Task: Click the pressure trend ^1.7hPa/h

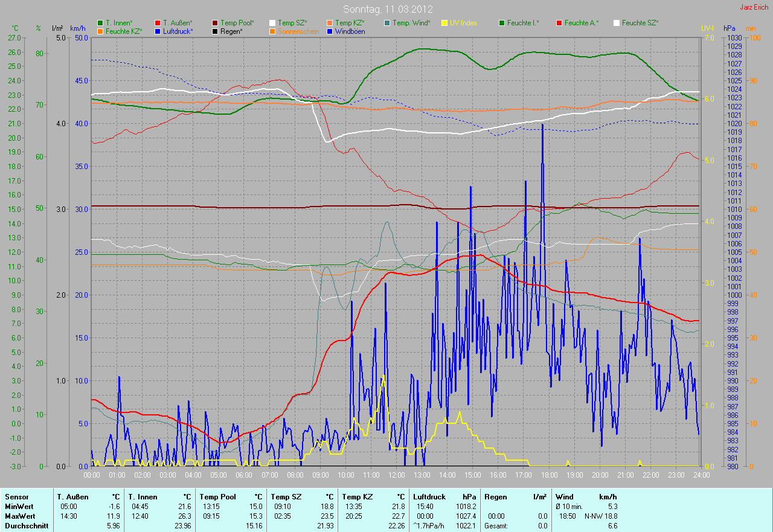Action: tap(428, 526)
